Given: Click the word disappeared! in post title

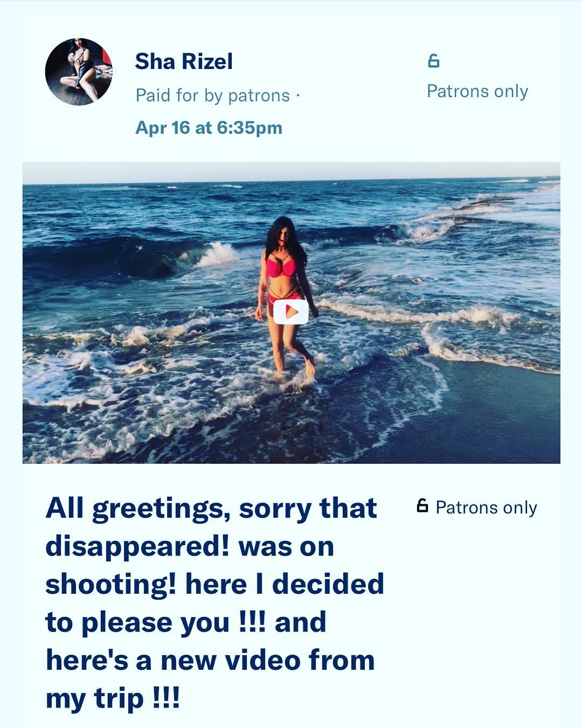Looking at the screenshot, I should pyautogui.click(x=137, y=547).
